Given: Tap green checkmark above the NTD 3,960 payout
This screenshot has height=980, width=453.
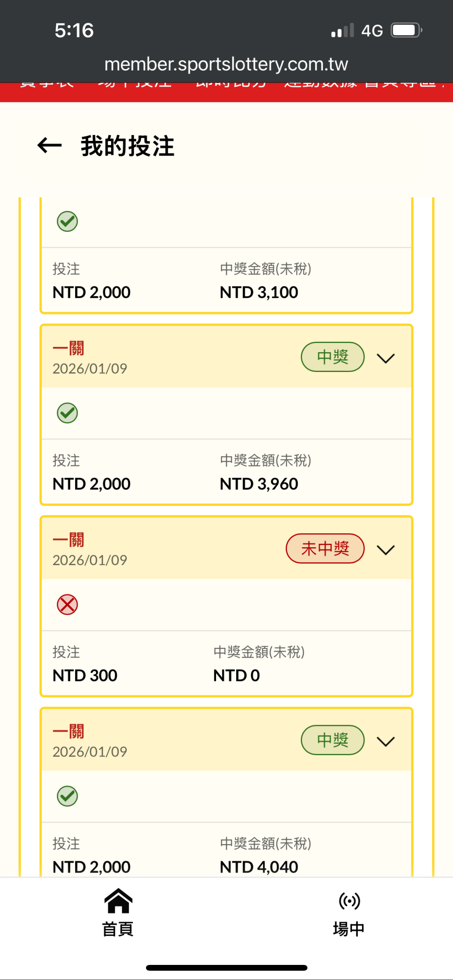Looking at the screenshot, I should (67, 413).
